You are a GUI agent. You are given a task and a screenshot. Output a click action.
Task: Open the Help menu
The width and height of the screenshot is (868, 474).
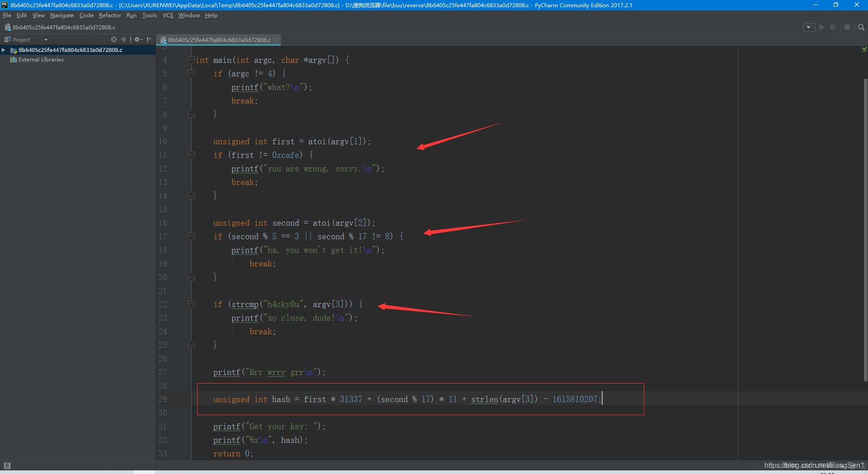(x=211, y=15)
